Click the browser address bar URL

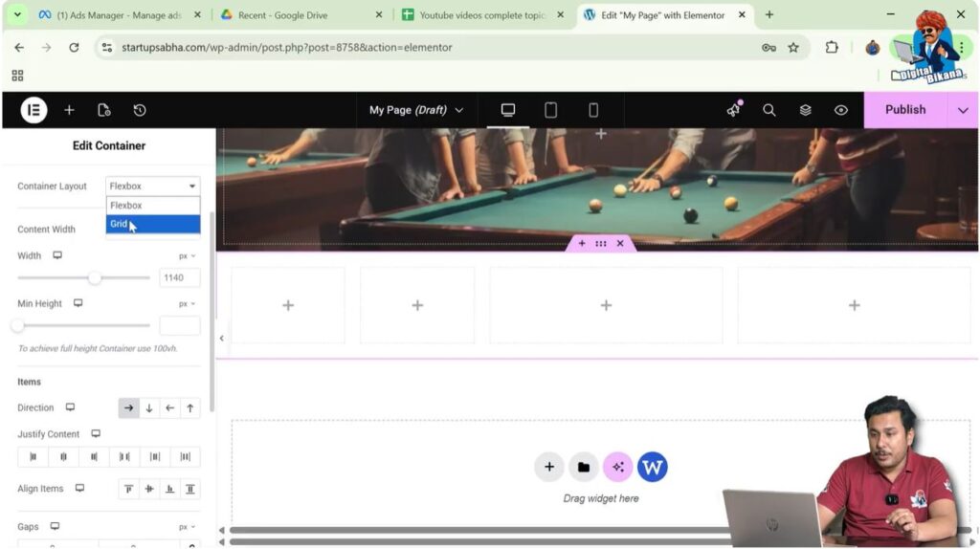287,48
